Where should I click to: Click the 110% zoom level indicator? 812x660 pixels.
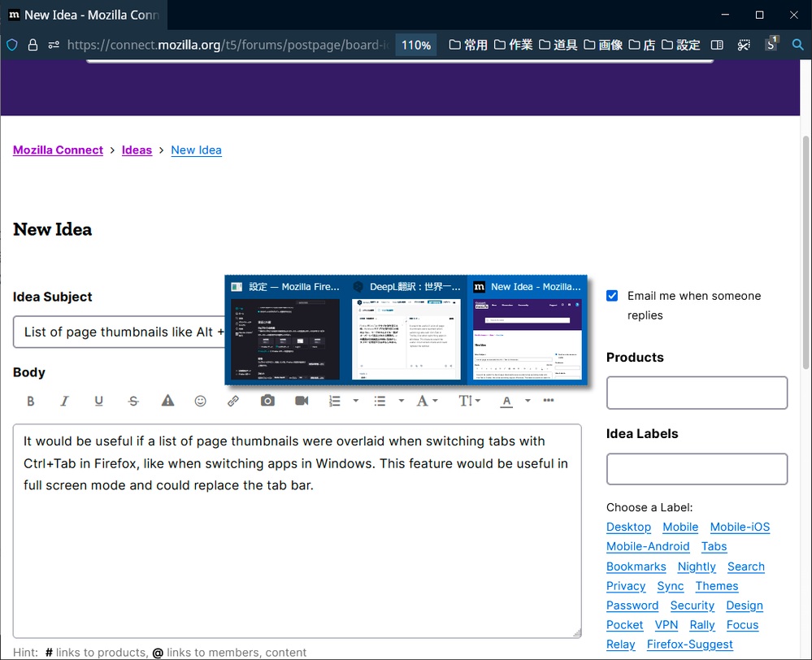coord(415,45)
